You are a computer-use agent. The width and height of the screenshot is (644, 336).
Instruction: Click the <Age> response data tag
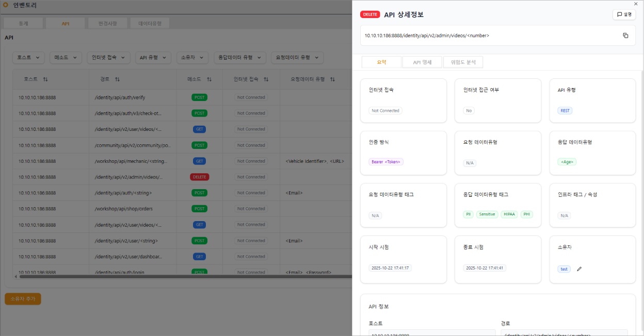point(567,162)
